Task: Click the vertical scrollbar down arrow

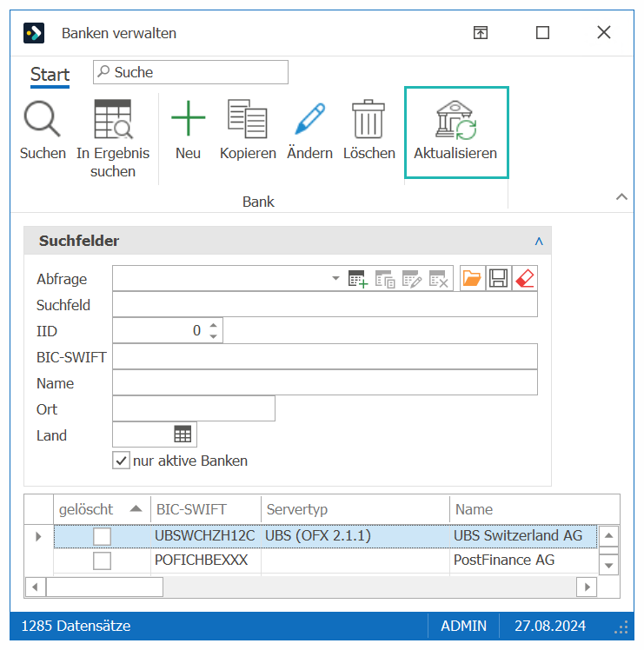Action: tap(608, 566)
